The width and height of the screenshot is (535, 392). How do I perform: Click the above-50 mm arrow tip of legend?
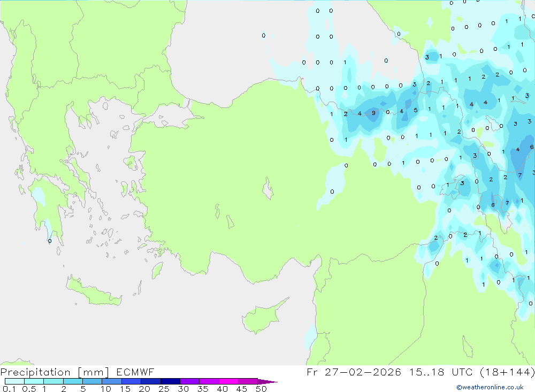tap(267, 382)
